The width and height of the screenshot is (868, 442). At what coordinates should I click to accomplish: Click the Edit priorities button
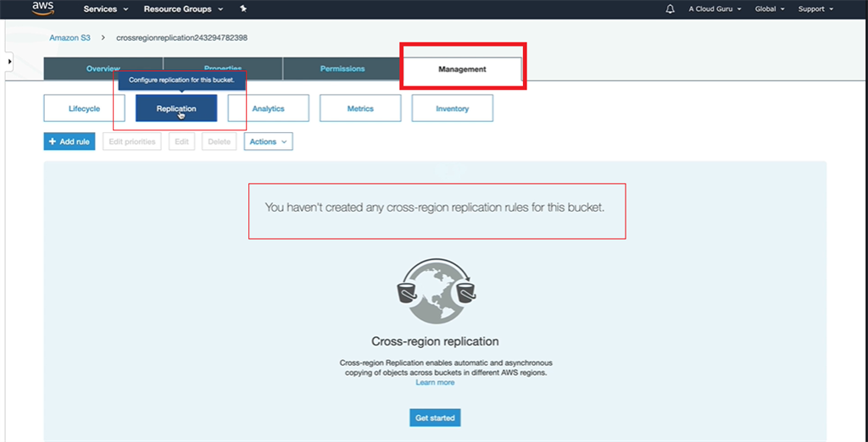tap(131, 141)
